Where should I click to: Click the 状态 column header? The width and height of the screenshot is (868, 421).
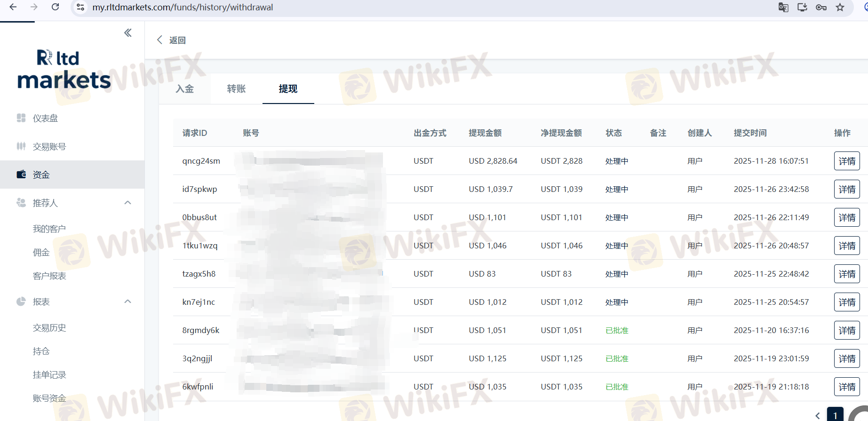point(613,133)
